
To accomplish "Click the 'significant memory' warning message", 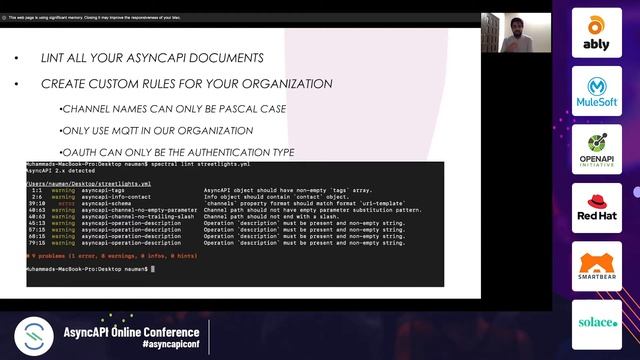I will tap(95, 18).
